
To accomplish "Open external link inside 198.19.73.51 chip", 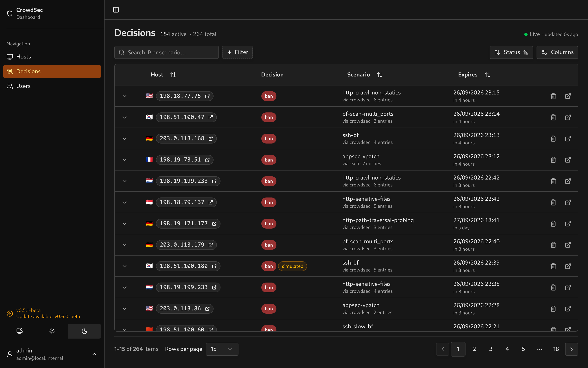I will pos(207,160).
